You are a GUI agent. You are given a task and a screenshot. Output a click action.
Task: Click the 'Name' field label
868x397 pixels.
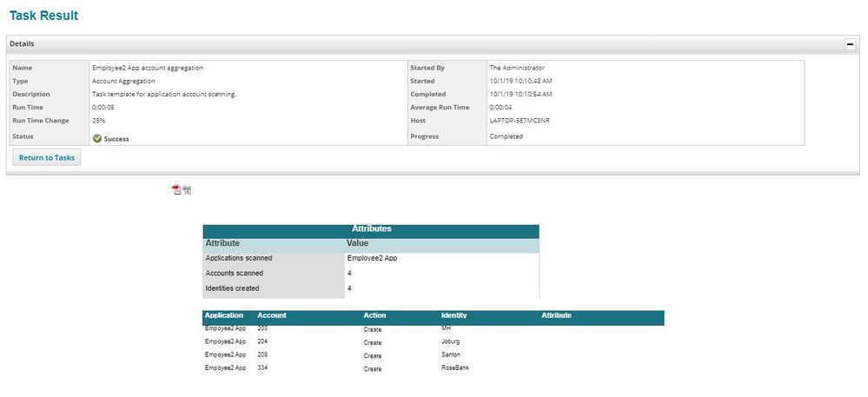tap(22, 68)
